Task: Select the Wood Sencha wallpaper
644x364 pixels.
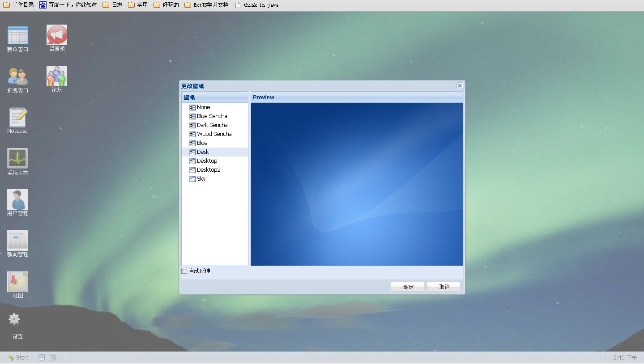Action: [215, 134]
